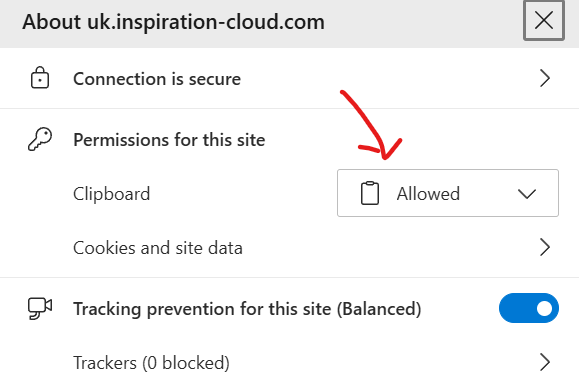Image resolution: width=579 pixels, height=390 pixels.
Task: Click the dropdown arrow in the Clipboard box
Action: [527, 194]
